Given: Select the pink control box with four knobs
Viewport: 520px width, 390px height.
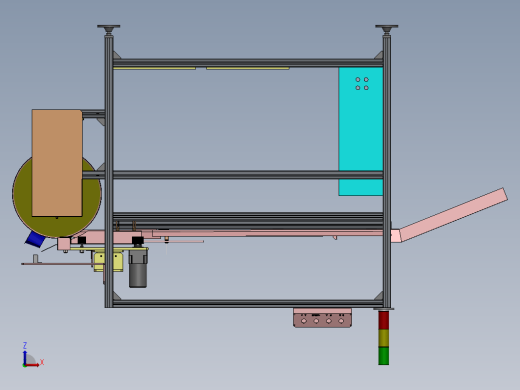Looking at the screenshot, I should tap(322, 318).
